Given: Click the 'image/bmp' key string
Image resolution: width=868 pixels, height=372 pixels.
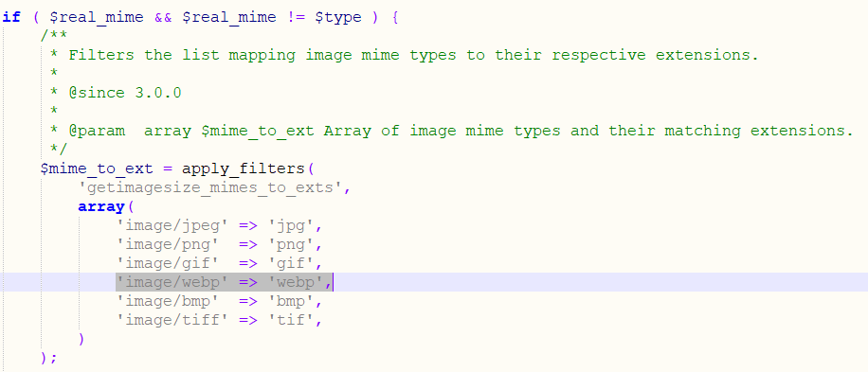Looking at the screenshot, I should (x=168, y=301).
